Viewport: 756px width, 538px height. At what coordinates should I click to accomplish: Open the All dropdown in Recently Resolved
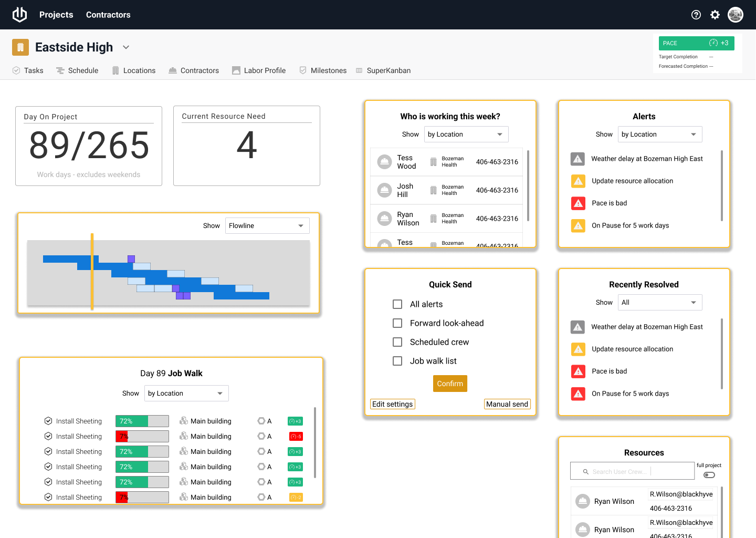660,303
